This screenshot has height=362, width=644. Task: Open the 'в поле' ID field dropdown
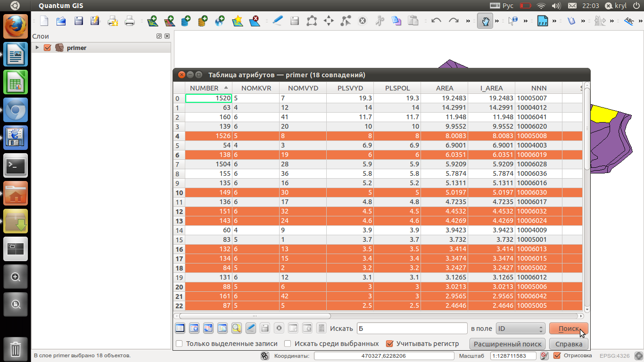(520, 329)
